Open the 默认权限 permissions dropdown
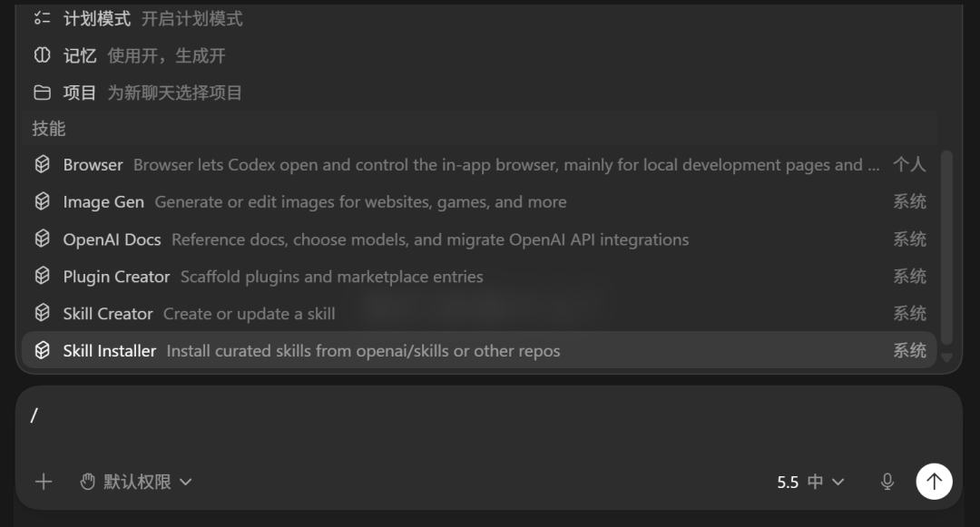Viewport: 980px width, 527px height. 135,482
